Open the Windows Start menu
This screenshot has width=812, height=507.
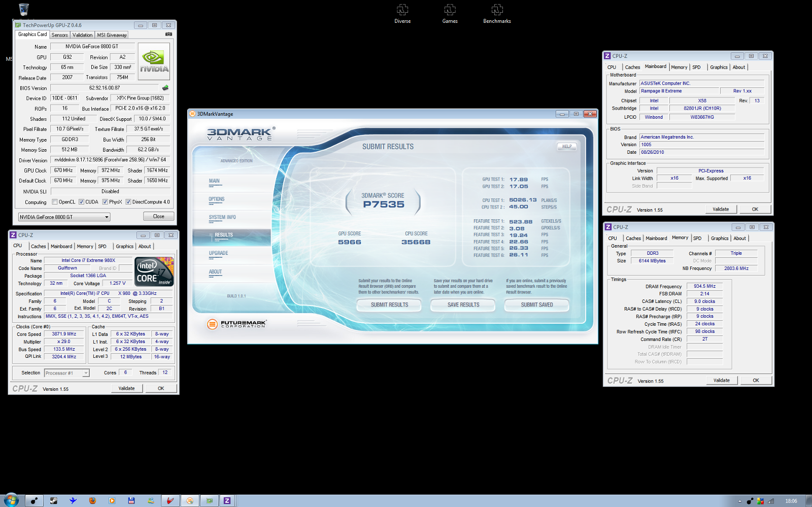pyautogui.click(x=11, y=500)
